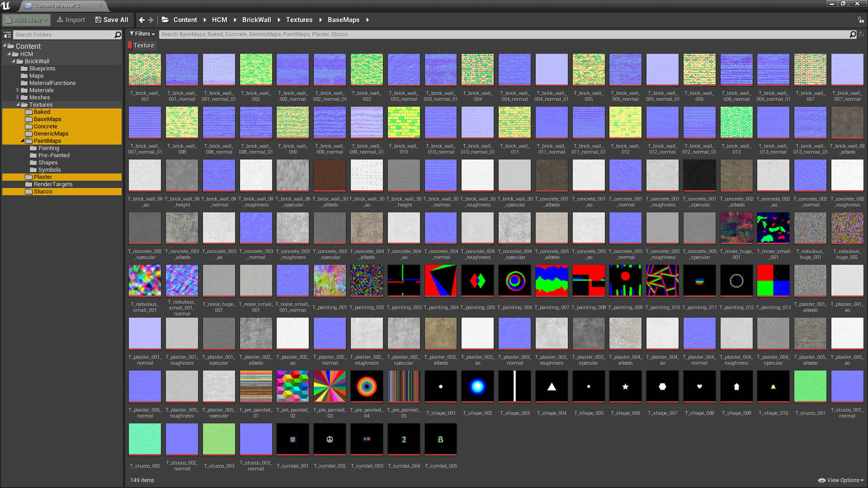The image size is (868, 488).
Task: Open the Filters dropdown
Action: pos(142,34)
